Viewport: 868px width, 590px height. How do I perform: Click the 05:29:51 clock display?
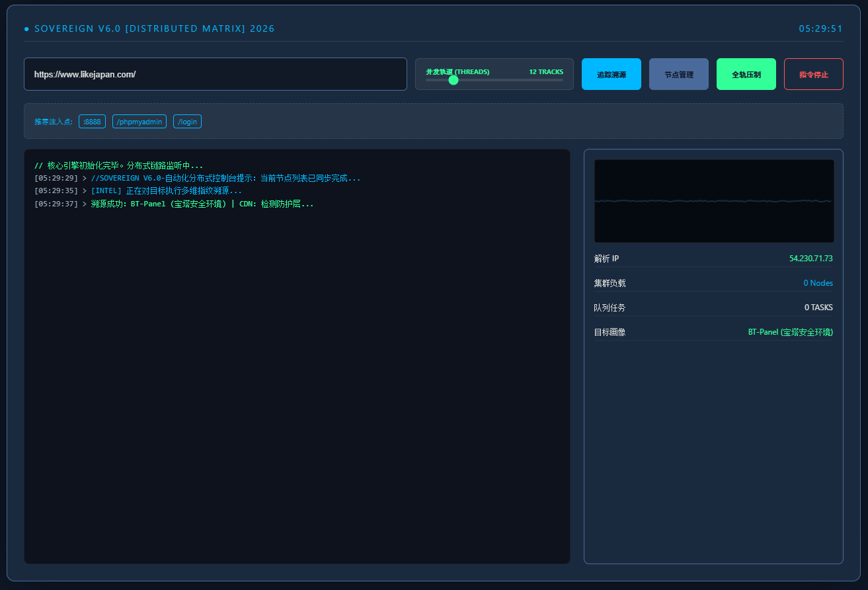pyautogui.click(x=820, y=29)
